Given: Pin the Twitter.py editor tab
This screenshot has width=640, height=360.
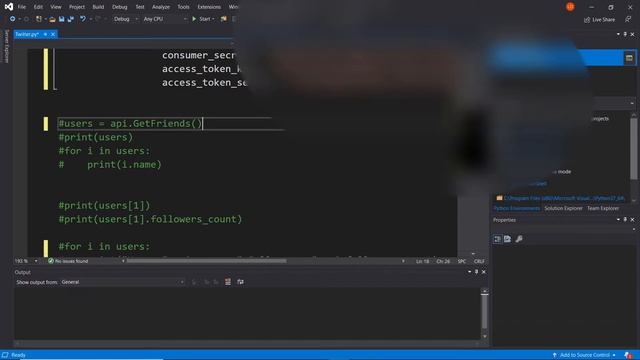Looking at the screenshot, I should 45,34.
